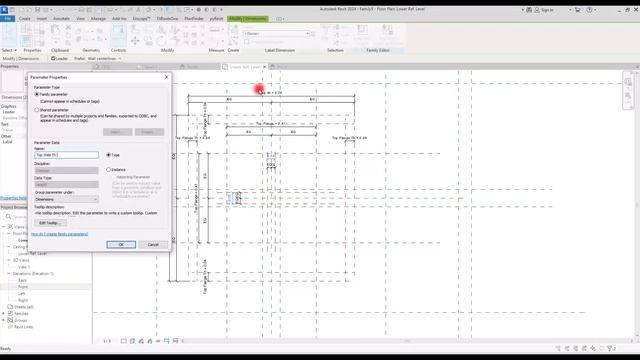The image size is (640, 360).
Task: Select the Front elevation in Project Browser
Action: [x=23, y=287]
